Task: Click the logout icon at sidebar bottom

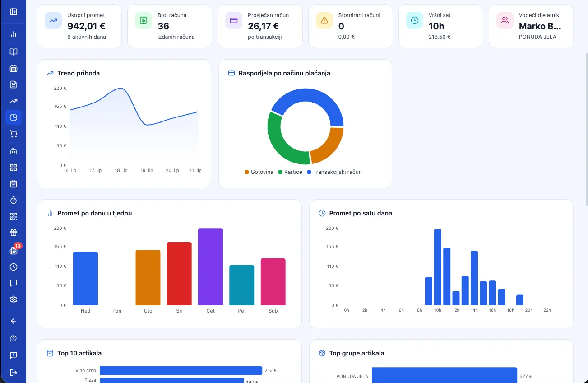Action: tap(14, 373)
